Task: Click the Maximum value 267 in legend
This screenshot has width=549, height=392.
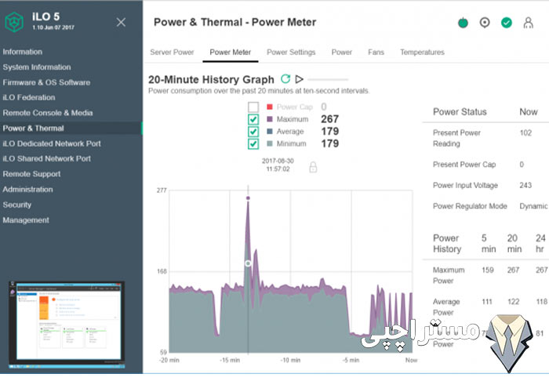Action: pyautogui.click(x=330, y=119)
